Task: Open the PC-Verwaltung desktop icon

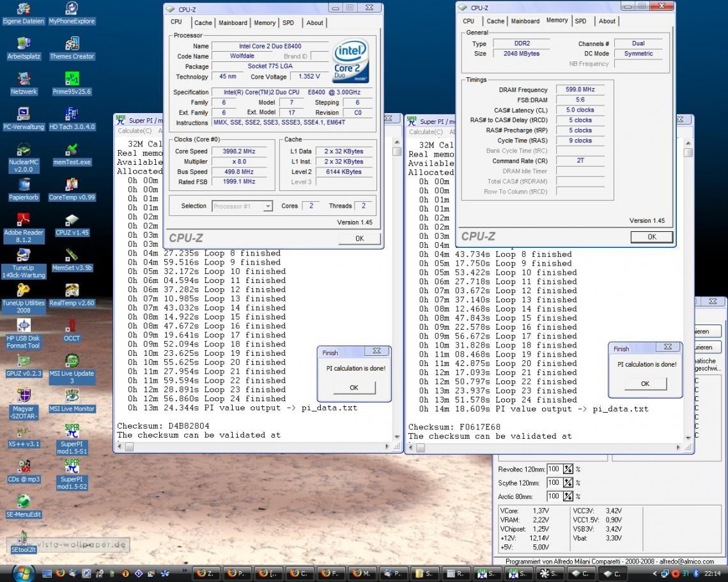Action: [24, 119]
